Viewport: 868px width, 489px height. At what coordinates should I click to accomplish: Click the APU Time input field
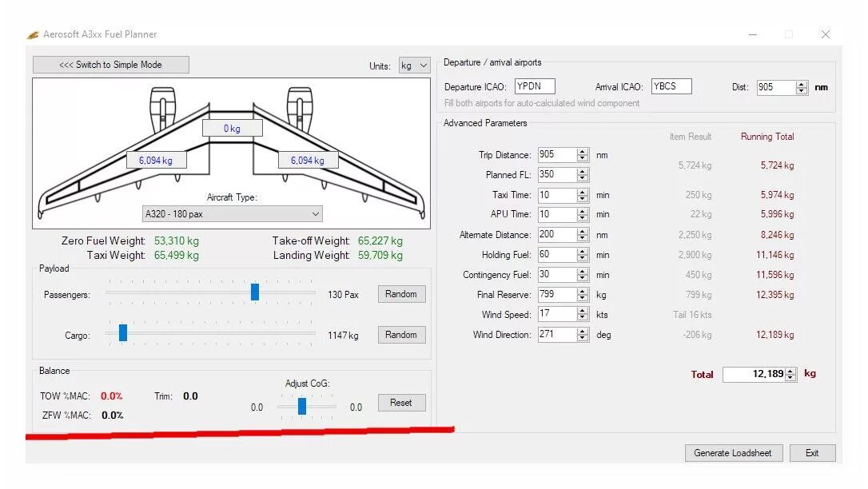coord(557,214)
